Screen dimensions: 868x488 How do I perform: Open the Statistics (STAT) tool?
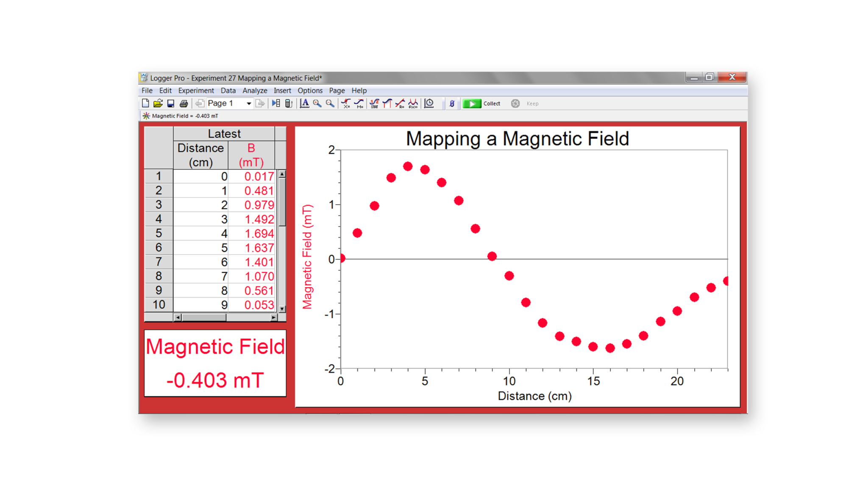click(374, 103)
